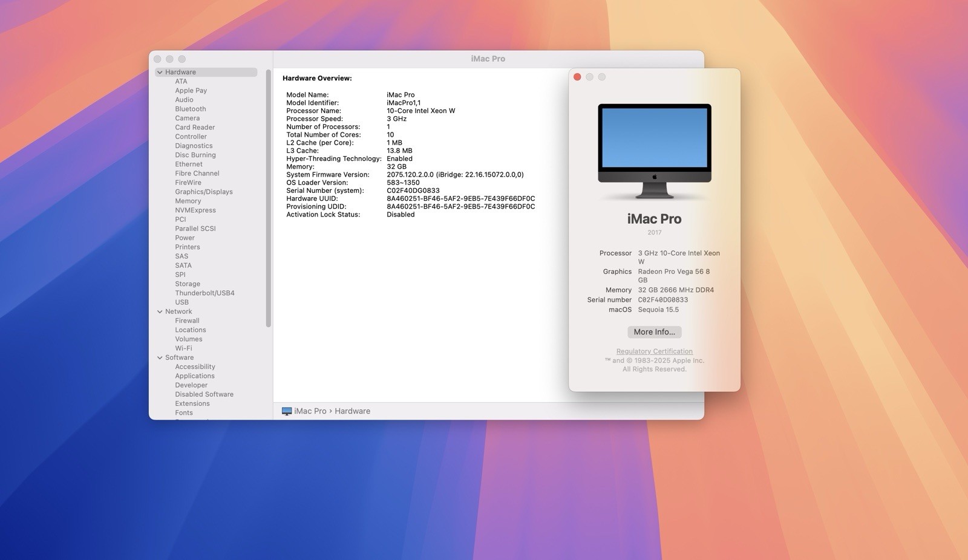
Task: Select Camera in the hardware list
Action: [x=188, y=118]
